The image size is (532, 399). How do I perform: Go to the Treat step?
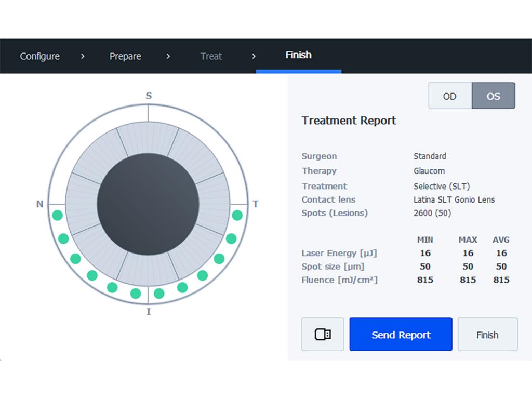tap(211, 56)
